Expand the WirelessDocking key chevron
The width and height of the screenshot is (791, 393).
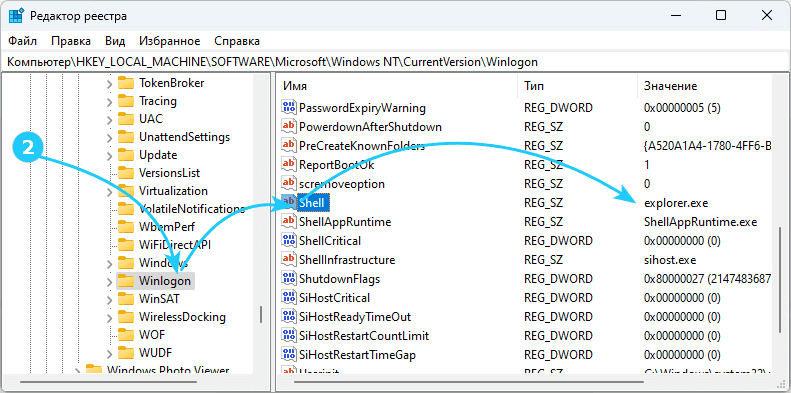[109, 317]
